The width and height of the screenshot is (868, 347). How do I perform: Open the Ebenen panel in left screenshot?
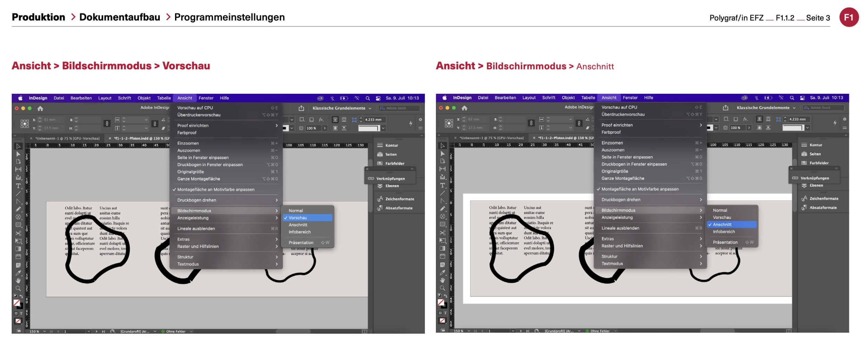[388, 186]
